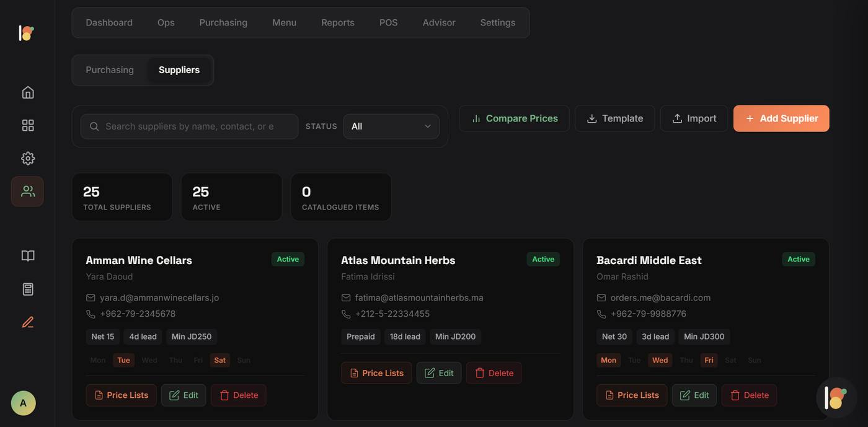Open the Purchasing top menu item
Viewport: 868px width, 427px height.
click(x=223, y=22)
